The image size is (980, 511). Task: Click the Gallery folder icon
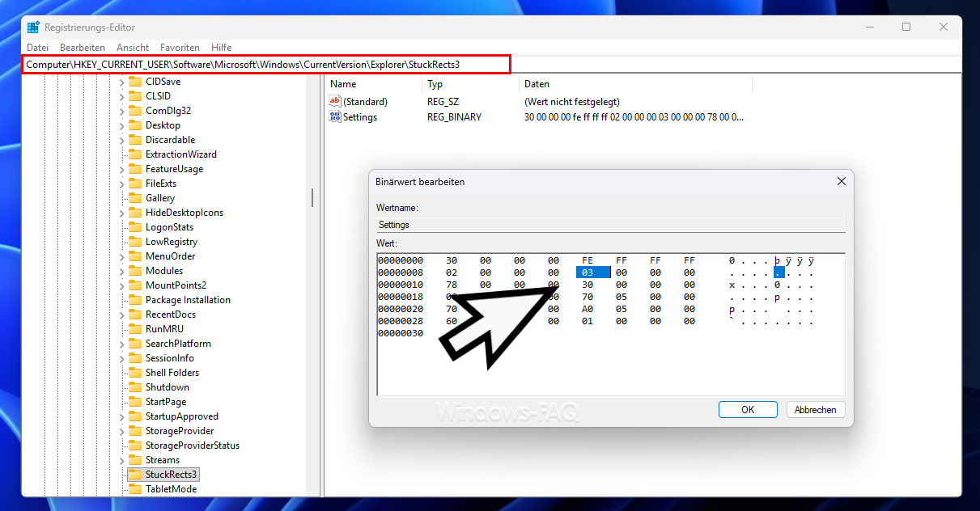tap(135, 198)
